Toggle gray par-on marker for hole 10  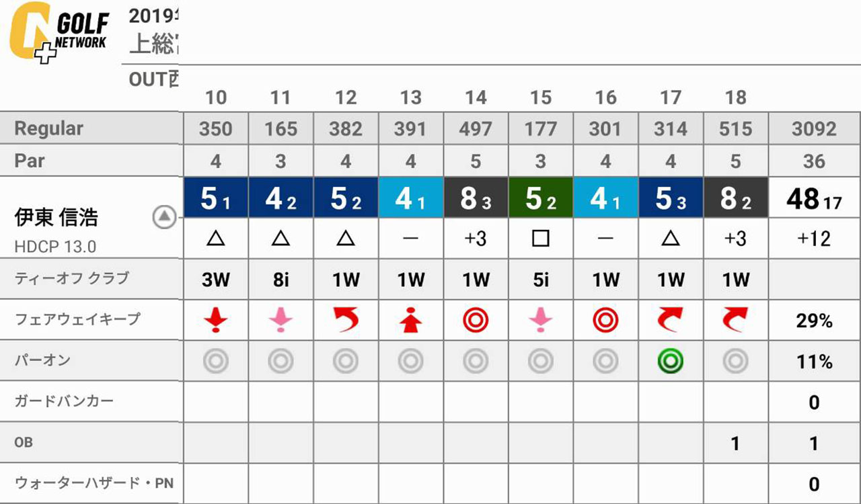coord(215,362)
